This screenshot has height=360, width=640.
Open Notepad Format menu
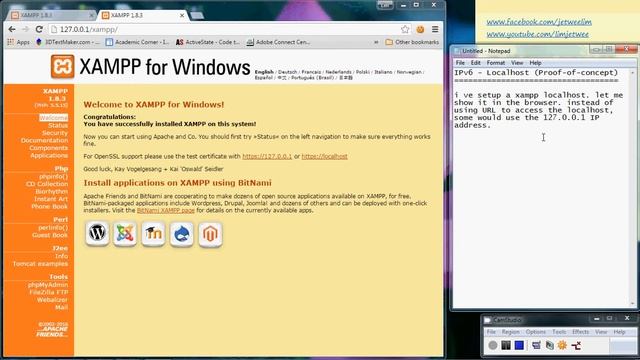496,63
